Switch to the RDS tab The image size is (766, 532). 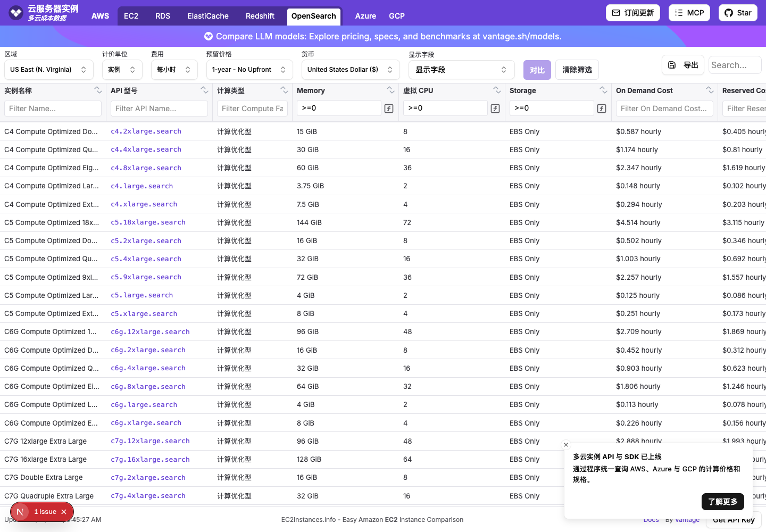coord(163,16)
